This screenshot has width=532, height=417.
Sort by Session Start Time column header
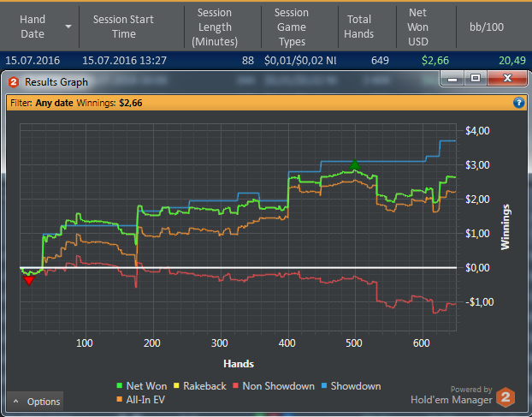click(132, 27)
